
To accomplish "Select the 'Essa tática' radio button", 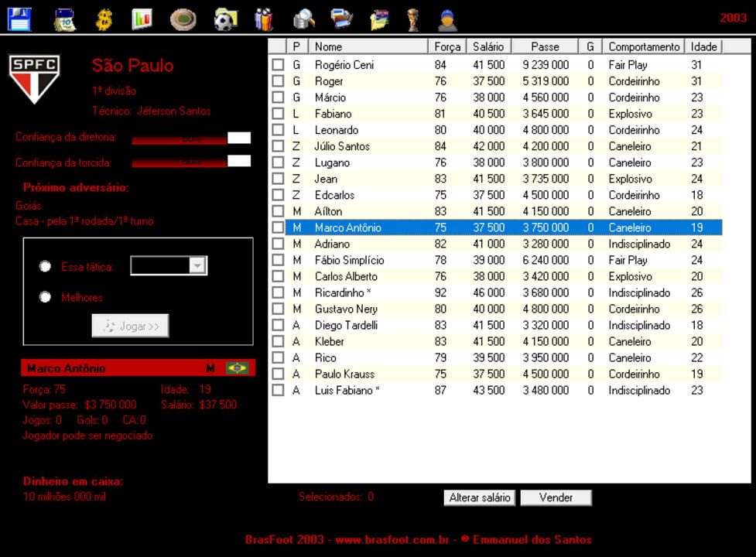I will click(x=45, y=265).
